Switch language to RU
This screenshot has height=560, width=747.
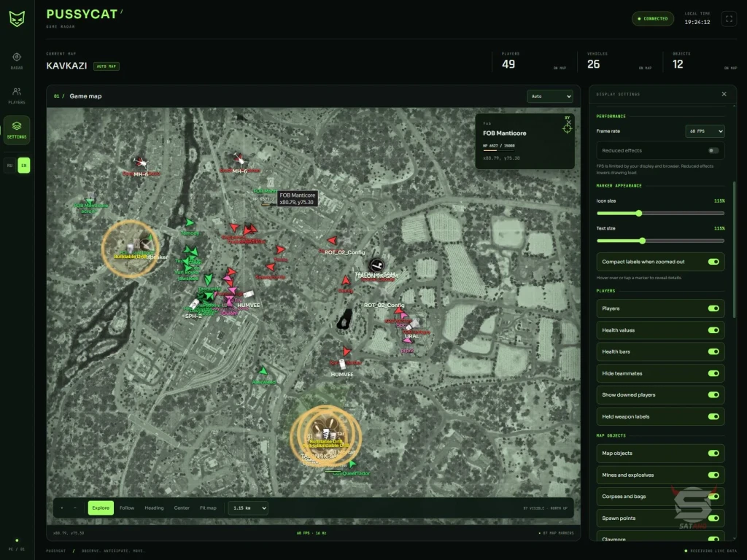click(10, 166)
